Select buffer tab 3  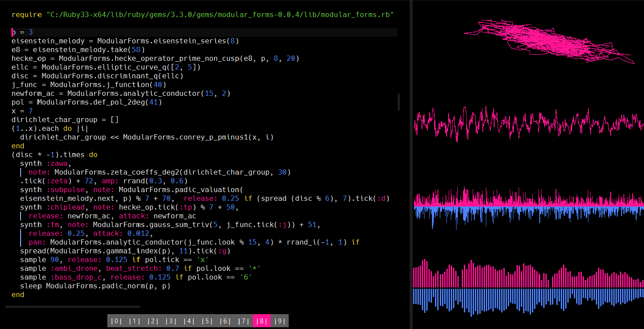point(171,321)
